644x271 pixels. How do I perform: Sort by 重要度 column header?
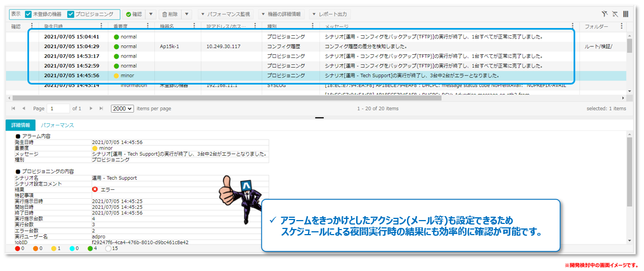[x=120, y=26]
